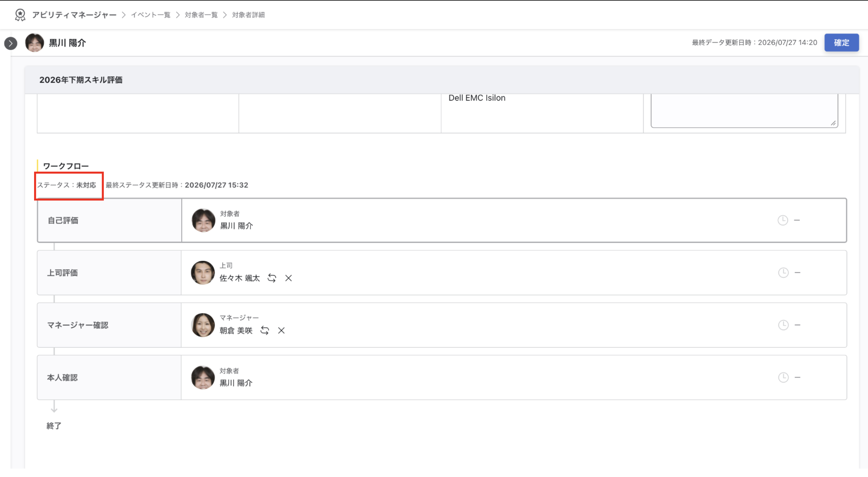Open アビリティマネージャー home breadcrumb

pyautogui.click(x=74, y=15)
